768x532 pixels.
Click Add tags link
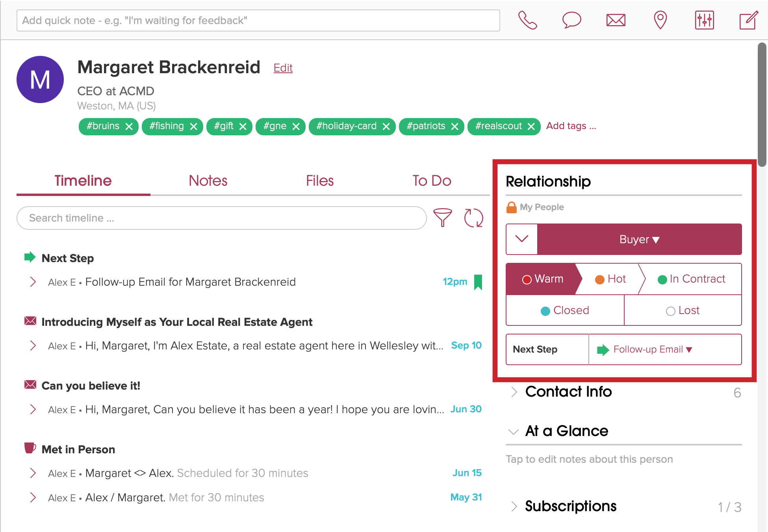(x=571, y=126)
